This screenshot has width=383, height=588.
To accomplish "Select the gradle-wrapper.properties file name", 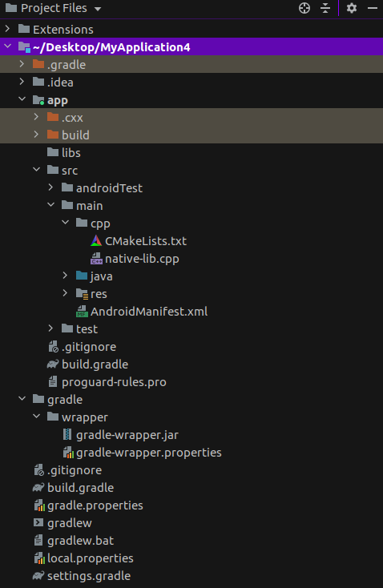I will click(148, 453).
